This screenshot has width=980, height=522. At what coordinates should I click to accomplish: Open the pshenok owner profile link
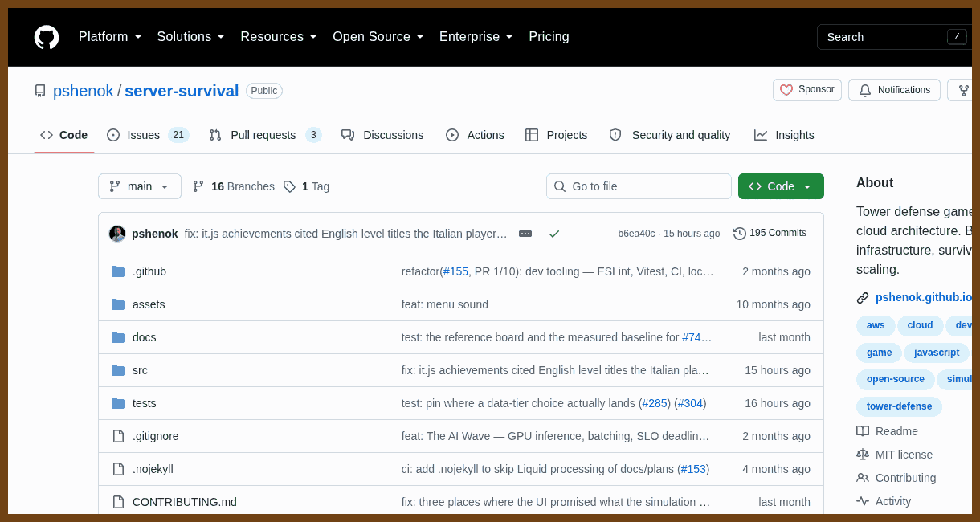tap(84, 91)
